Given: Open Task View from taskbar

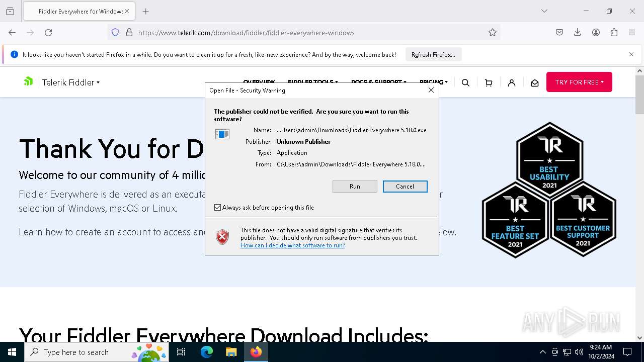Looking at the screenshot, I should (182, 352).
